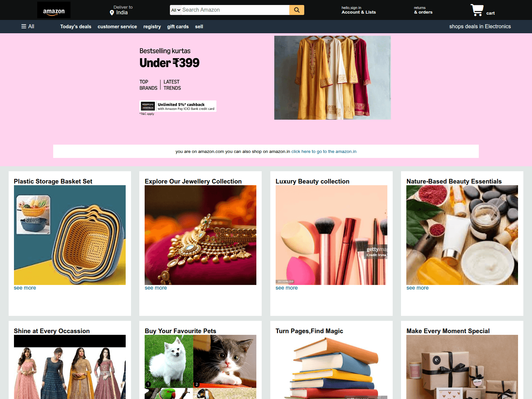Click TOP BRANDS in the banner
The image size is (532, 399).
pos(148,85)
